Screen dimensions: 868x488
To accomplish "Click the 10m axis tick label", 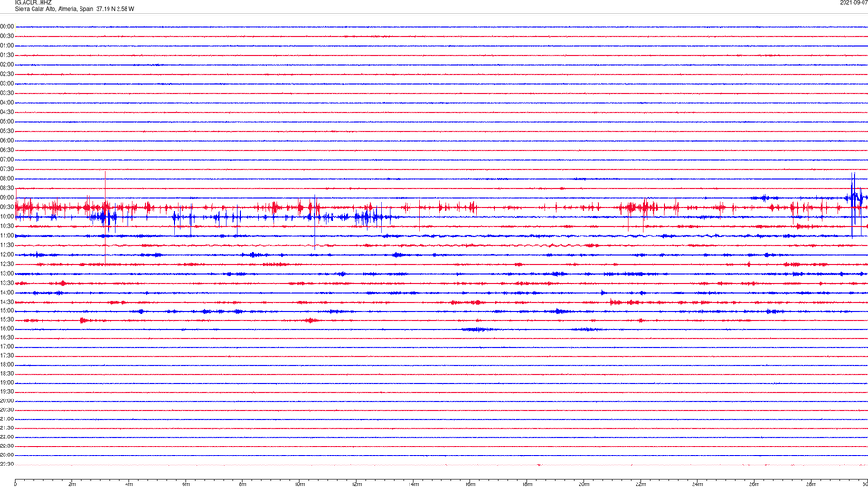I will [x=299, y=484].
